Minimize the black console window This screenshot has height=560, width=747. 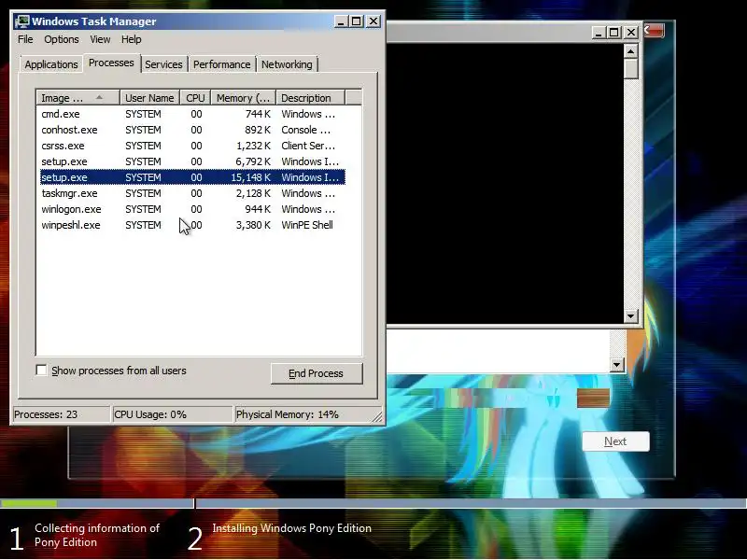(x=599, y=33)
